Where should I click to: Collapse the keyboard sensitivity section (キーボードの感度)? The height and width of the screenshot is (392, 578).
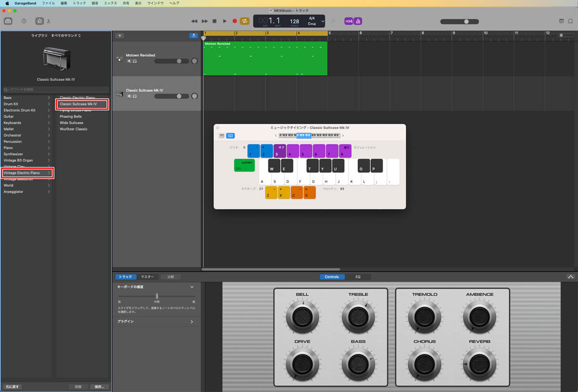point(191,287)
